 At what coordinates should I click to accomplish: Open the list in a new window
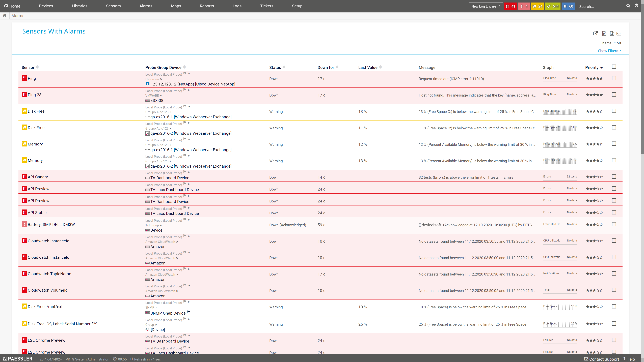tap(596, 34)
